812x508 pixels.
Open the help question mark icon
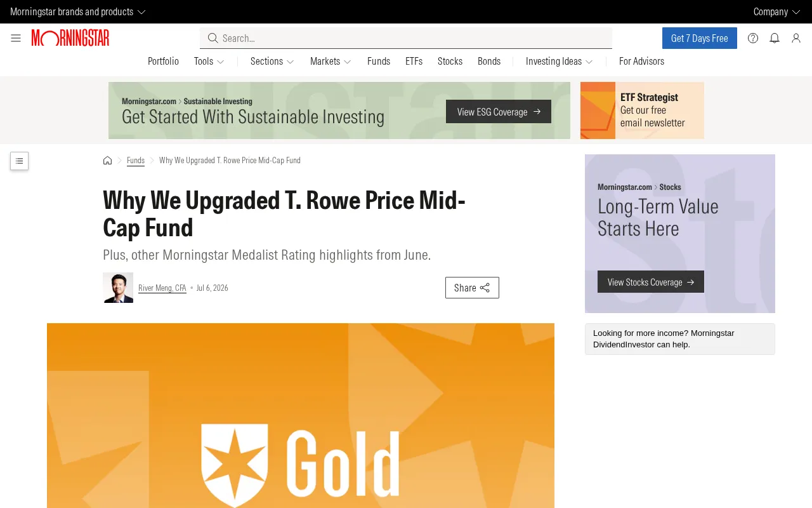pos(753,38)
